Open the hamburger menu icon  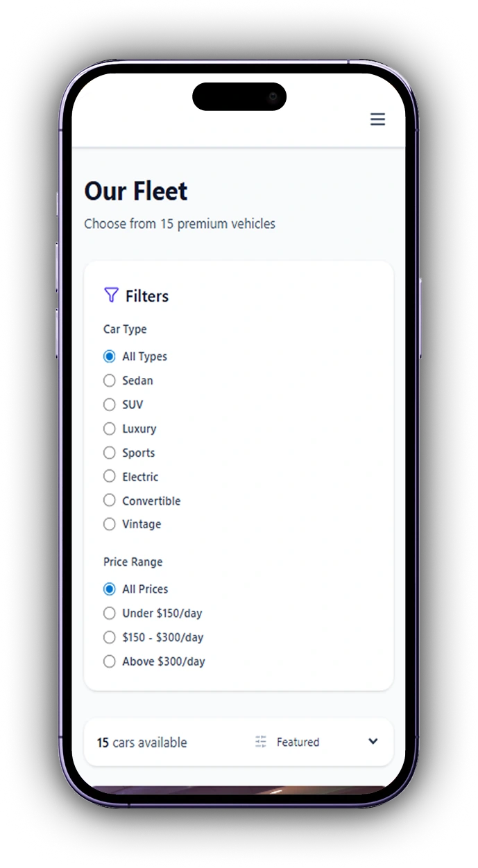[x=377, y=119]
